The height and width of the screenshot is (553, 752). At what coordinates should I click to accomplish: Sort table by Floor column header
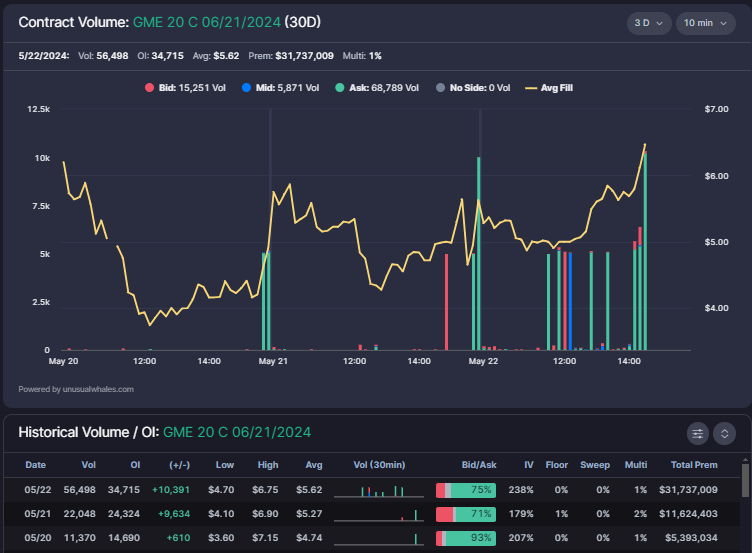point(557,465)
